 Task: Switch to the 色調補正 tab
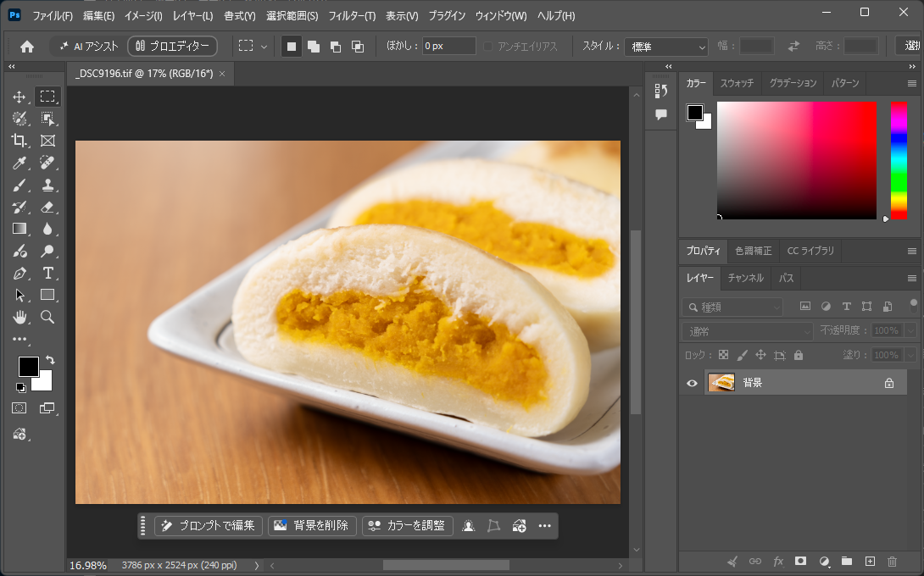coord(753,251)
